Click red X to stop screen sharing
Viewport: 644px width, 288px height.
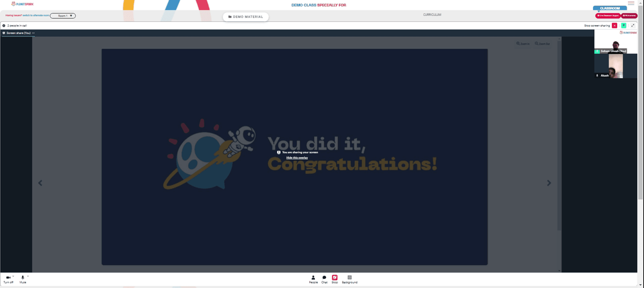(x=614, y=26)
